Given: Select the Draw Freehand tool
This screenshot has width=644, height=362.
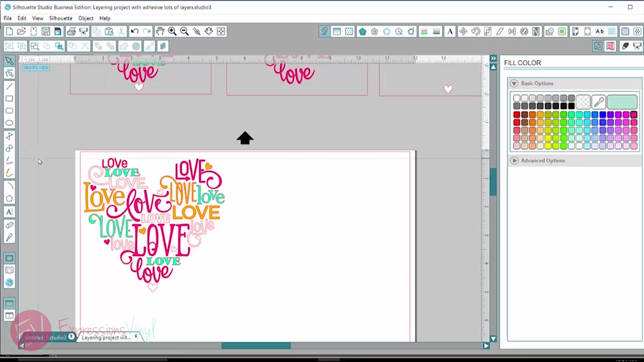Looking at the screenshot, I should [x=9, y=161].
